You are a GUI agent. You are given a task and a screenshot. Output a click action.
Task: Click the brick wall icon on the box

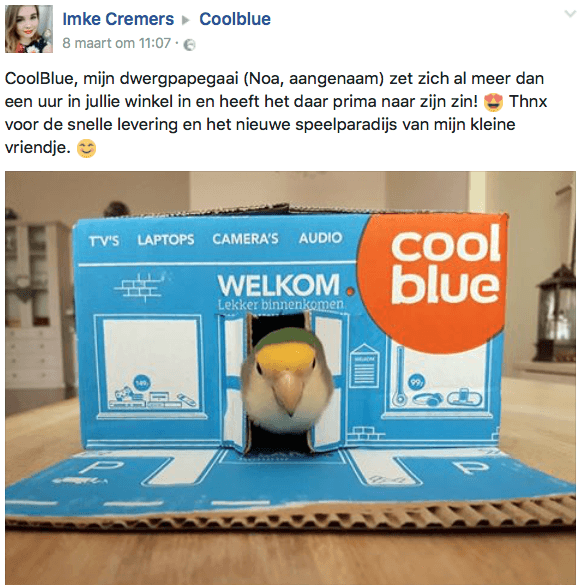[x=140, y=287]
